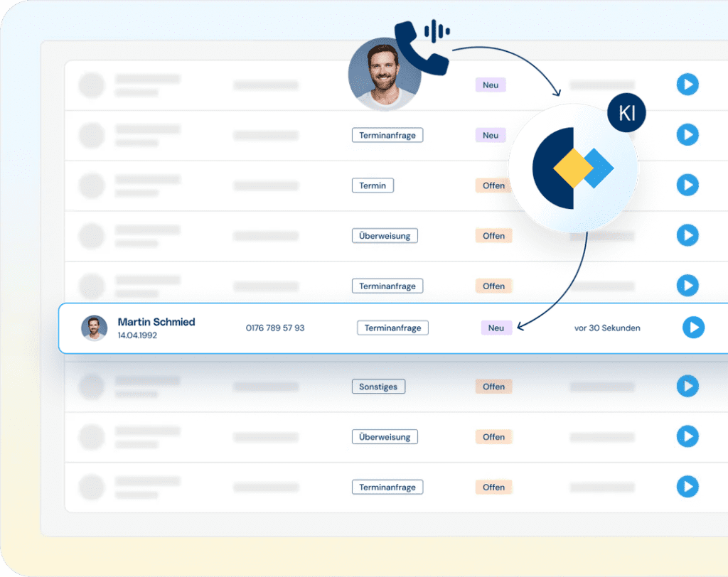Click the Terminanfrage tag in the second row
The height and width of the screenshot is (577, 728).
pos(387,135)
